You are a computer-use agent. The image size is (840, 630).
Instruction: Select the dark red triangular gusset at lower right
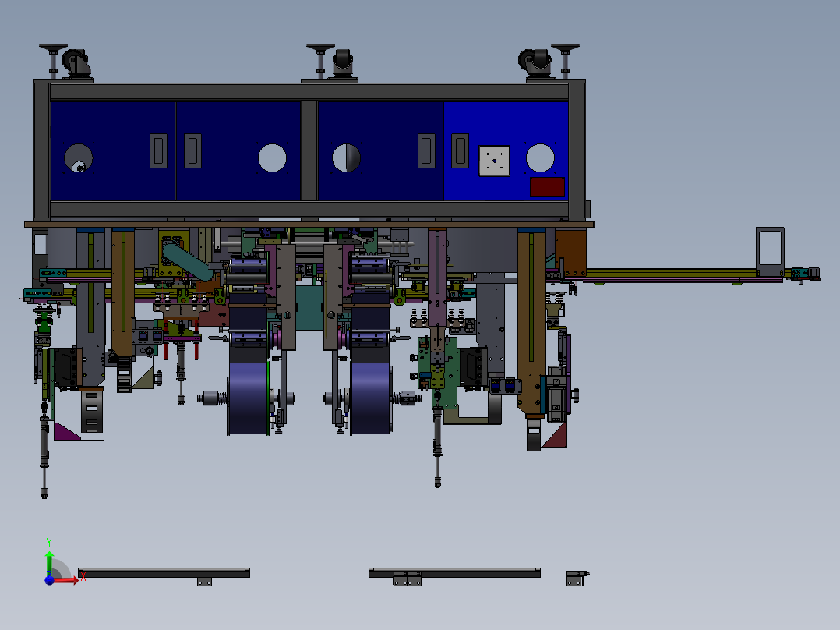tap(555, 435)
